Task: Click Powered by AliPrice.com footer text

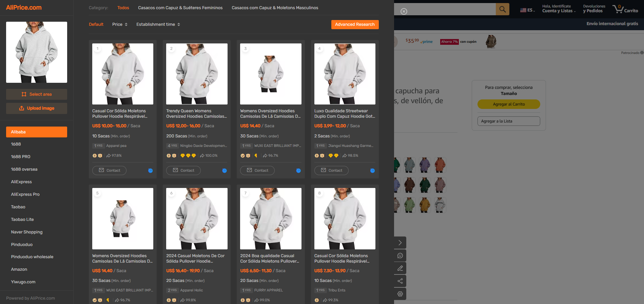Action: pyautogui.click(x=31, y=298)
